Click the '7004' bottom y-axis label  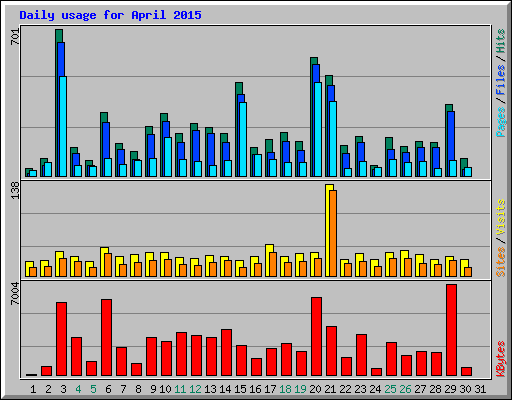point(15,294)
